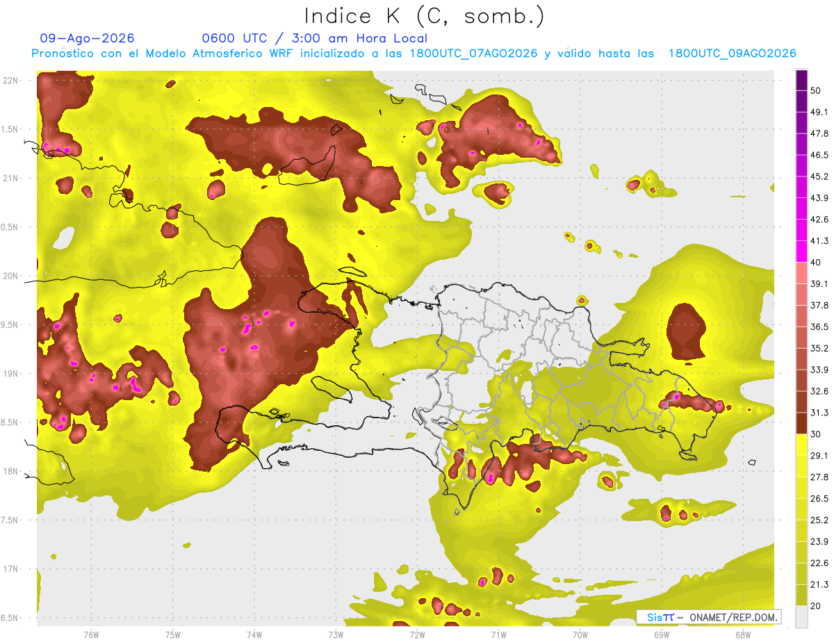Click the colorbar value "25.2"
Screen dimensions: 834x644
(819, 520)
